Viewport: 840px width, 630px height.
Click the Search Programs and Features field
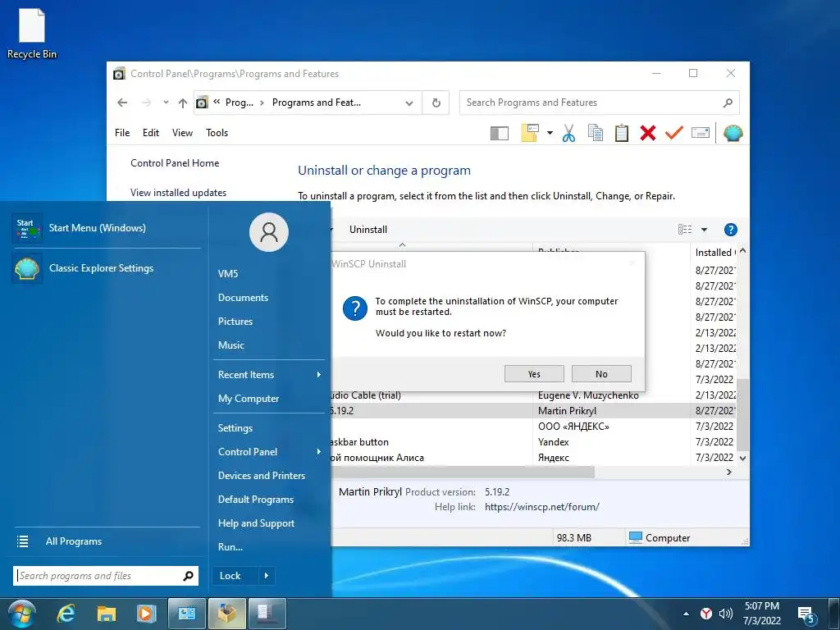(x=599, y=103)
